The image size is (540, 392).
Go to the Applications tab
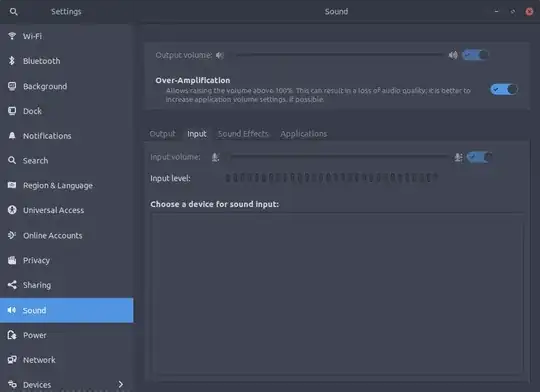tap(303, 134)
